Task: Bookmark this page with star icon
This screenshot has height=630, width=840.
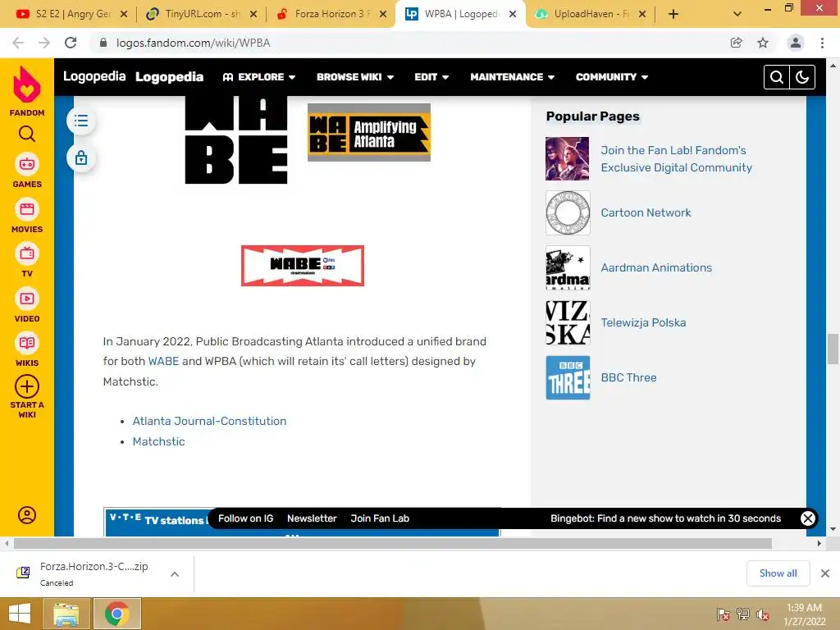Action: [763, 43]
